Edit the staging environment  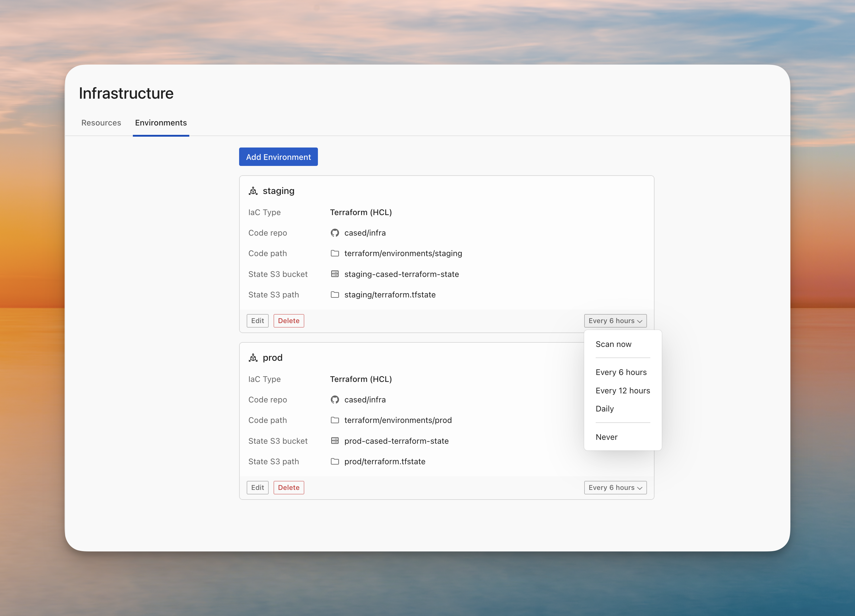pyautogui.click(x=258, y=321)
